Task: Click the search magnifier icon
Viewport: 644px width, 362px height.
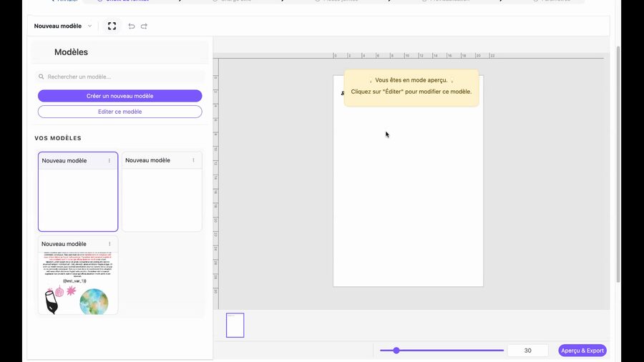Action: click(41, 77)
